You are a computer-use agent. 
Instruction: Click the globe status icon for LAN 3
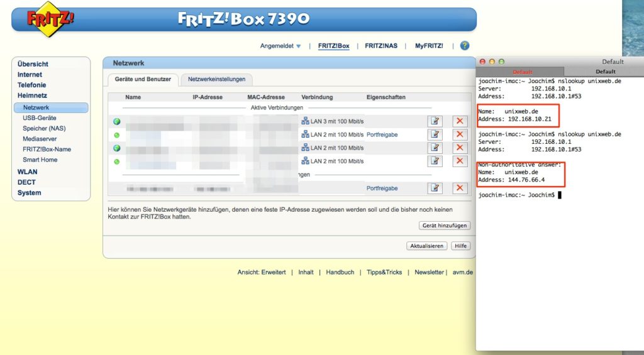(116, 121)
